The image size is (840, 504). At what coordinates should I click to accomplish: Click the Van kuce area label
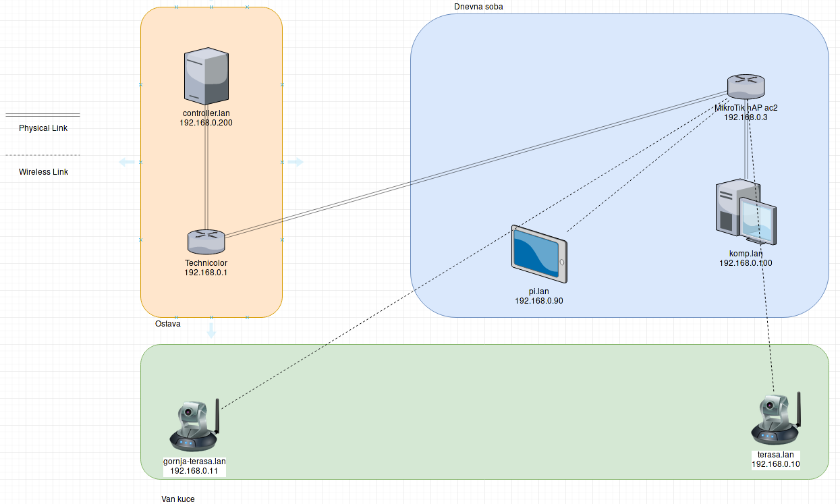(x=178, y=499)
